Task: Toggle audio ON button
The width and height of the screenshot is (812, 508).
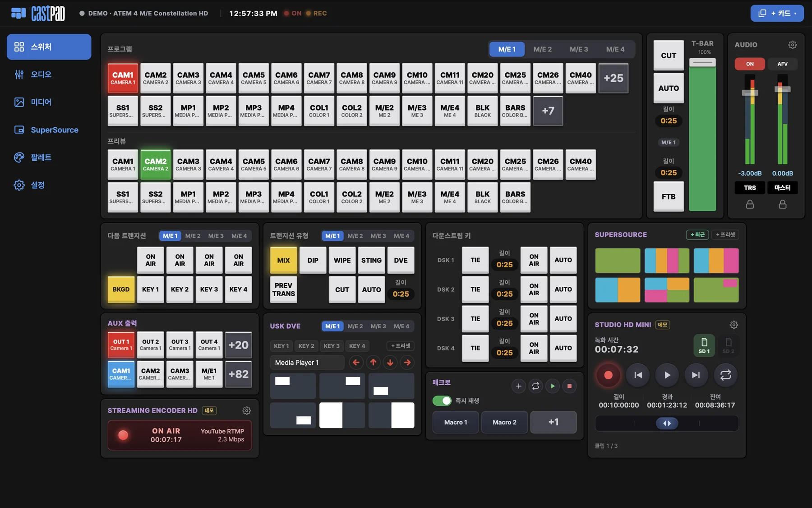Action: (750, 64)
